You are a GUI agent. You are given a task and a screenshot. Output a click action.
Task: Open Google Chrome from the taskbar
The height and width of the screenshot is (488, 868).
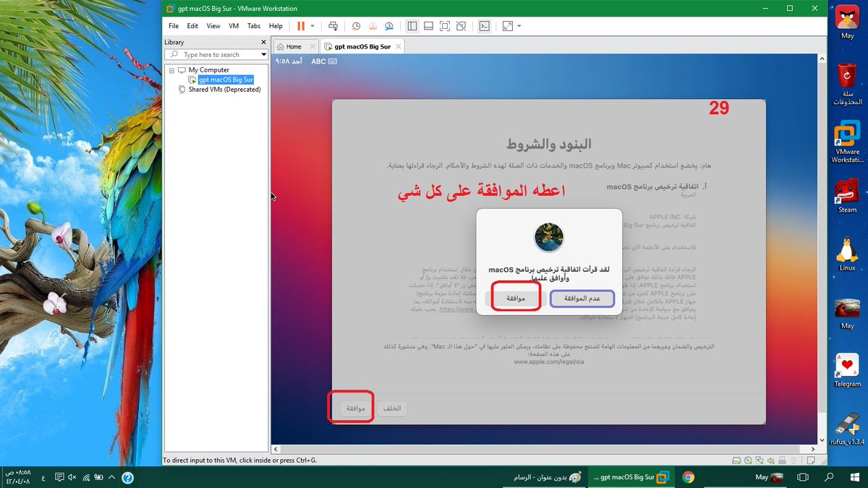point(688,477)
